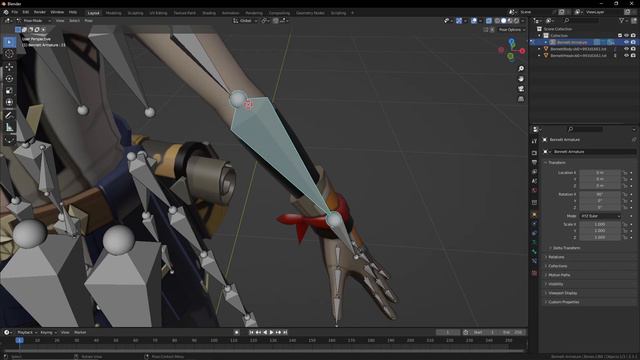Toggle X-ray display in viewport header

click(x=489, y=20)
